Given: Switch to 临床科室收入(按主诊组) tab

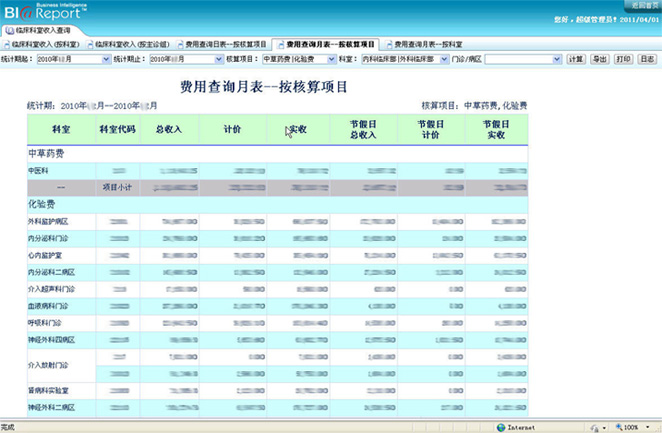Looking at the screenshot, I should (130, 45).
